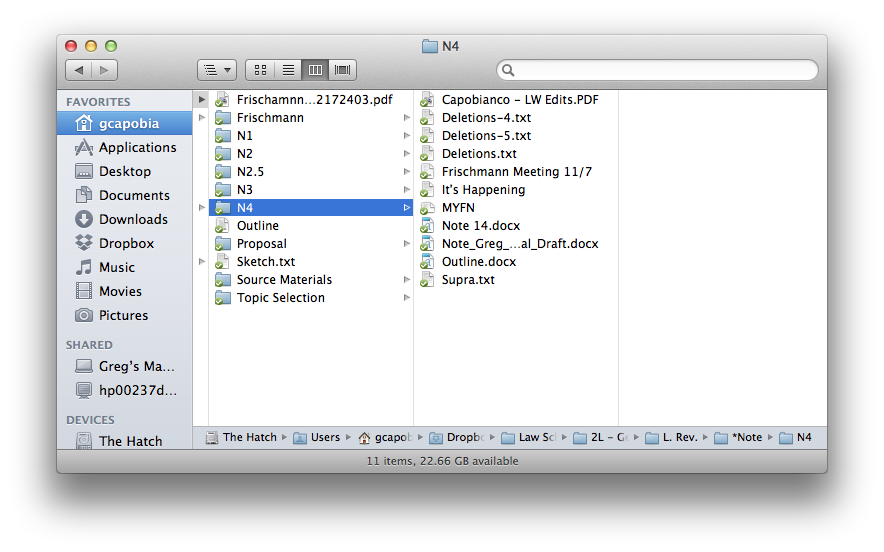Screen dimensions: 884x552
Task: Jump to The Hatch in path bar
Action: pyautogui.click(x=241, y=438)
